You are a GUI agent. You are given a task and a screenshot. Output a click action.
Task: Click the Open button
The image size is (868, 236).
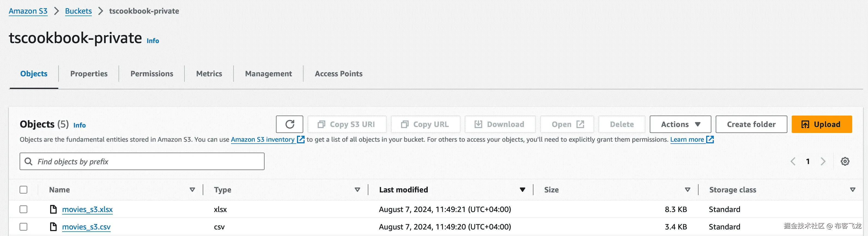(x=567, y=125)
